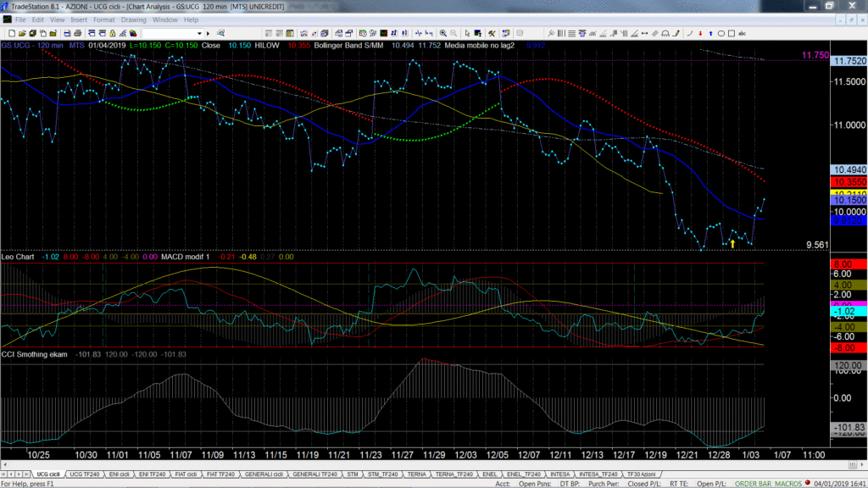The width and height of the screenshot is (868, 488).
Task: Click the cyan -1.02 Leo Chart axis value
Action: [849, 312]
